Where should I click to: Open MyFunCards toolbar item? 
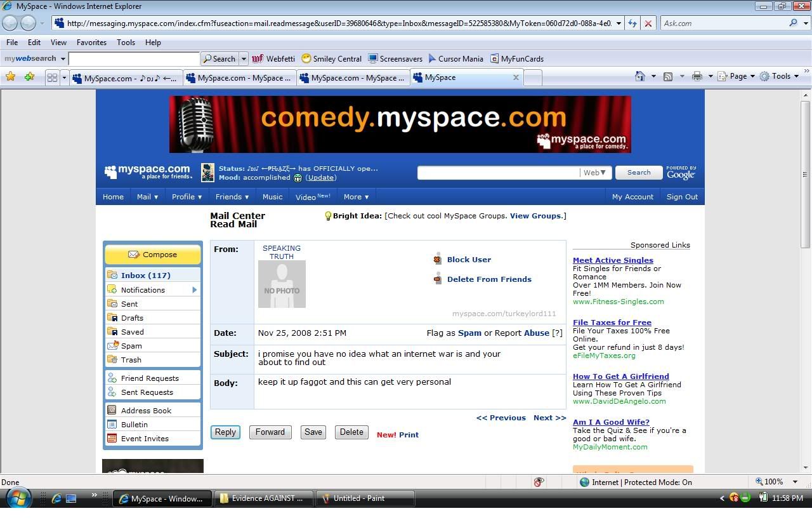point(516,58)
